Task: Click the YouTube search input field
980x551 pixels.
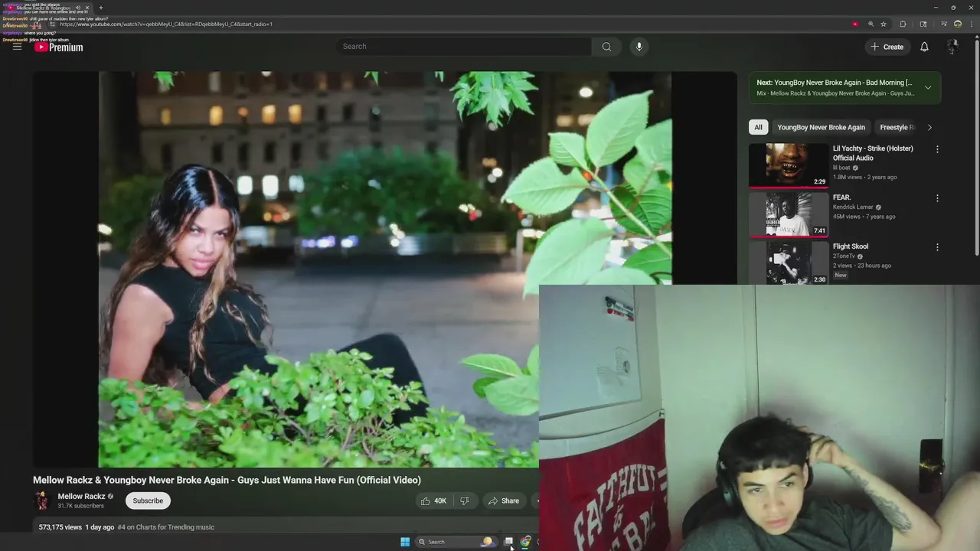Action: point(463,47)
